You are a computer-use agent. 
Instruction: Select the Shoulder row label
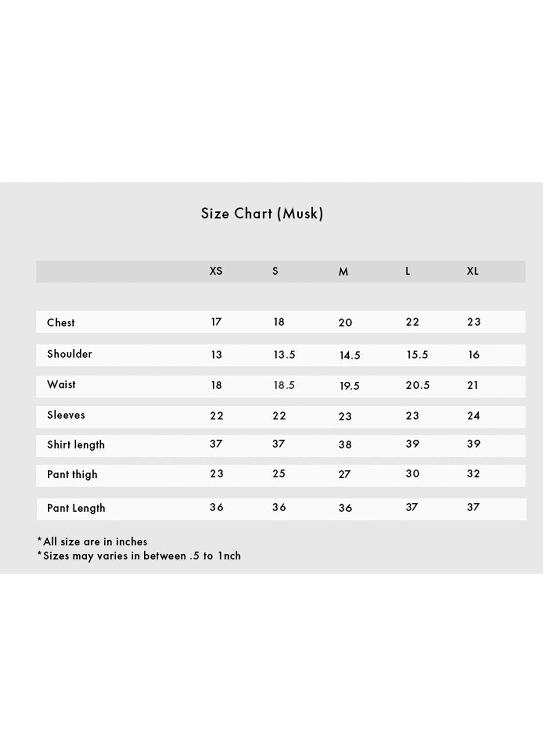click(x=69, y=354)
